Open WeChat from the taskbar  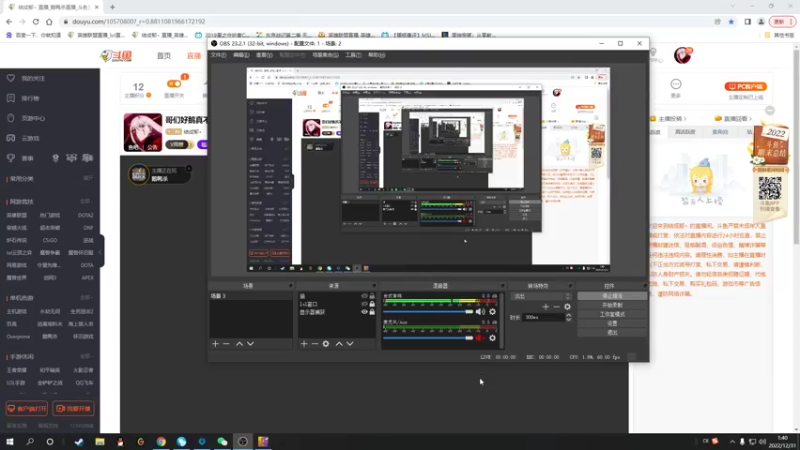click(x=222, y=442)
